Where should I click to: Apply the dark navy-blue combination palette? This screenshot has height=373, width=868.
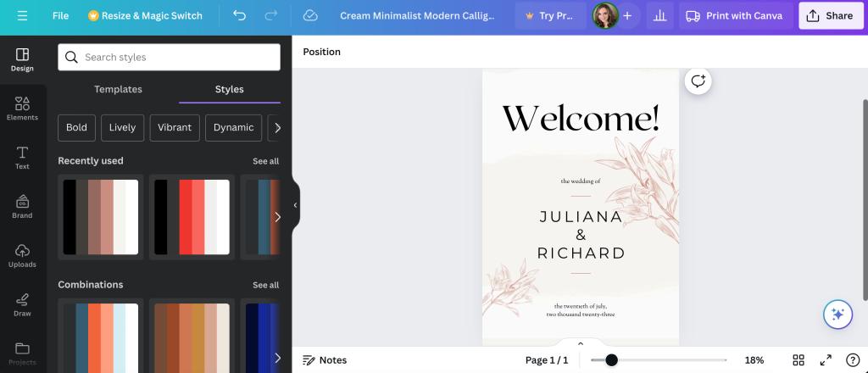[260, 337]
